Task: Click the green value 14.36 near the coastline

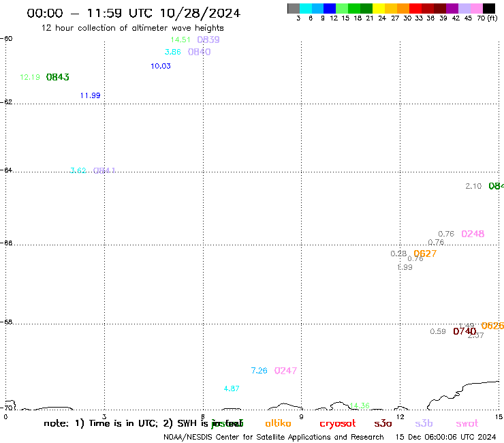Action: (x=360, y=406)
